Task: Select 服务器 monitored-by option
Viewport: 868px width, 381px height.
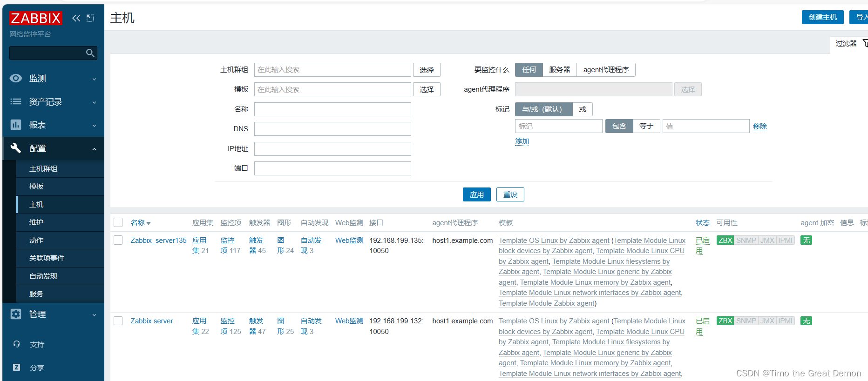Action: (x=560, y=70)
